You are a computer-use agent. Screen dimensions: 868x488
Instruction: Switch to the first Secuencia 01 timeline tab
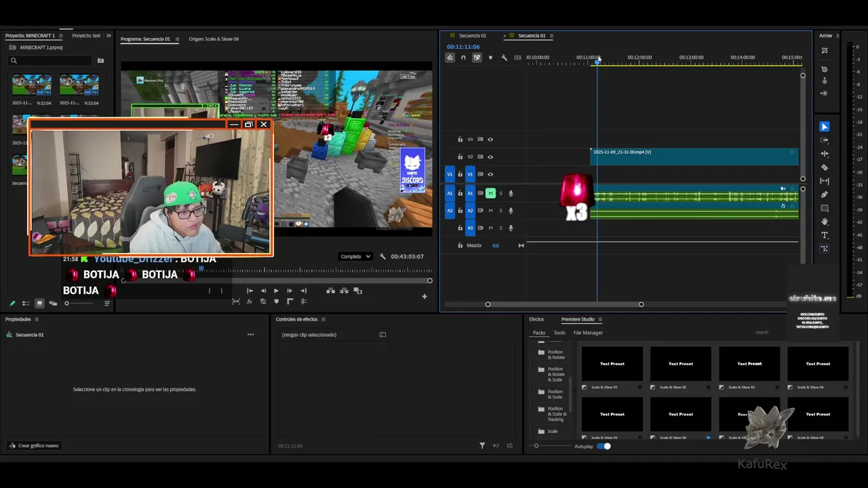472,36
